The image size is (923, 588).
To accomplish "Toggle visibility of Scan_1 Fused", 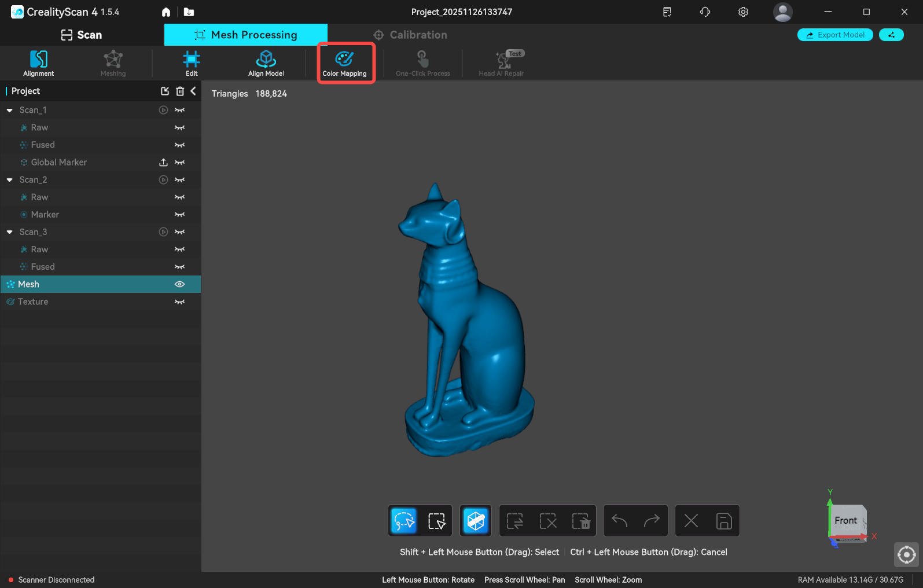I will pyautogui.click(x=180, y=145).
